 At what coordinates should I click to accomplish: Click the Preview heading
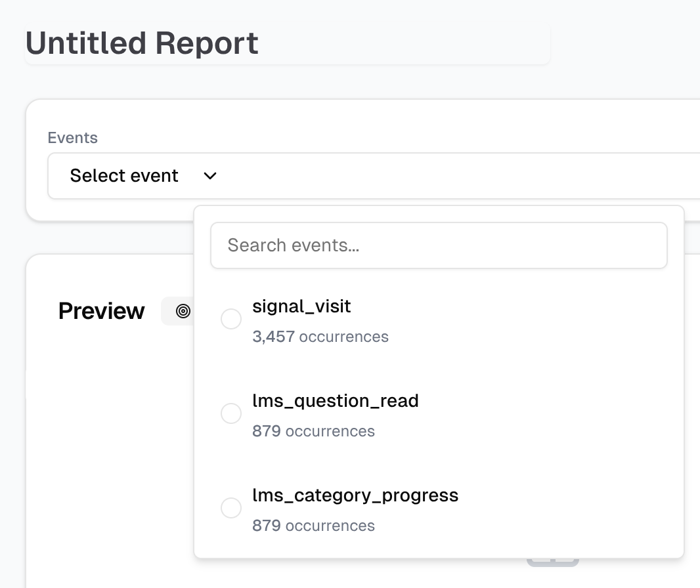(x=101, y=311)
